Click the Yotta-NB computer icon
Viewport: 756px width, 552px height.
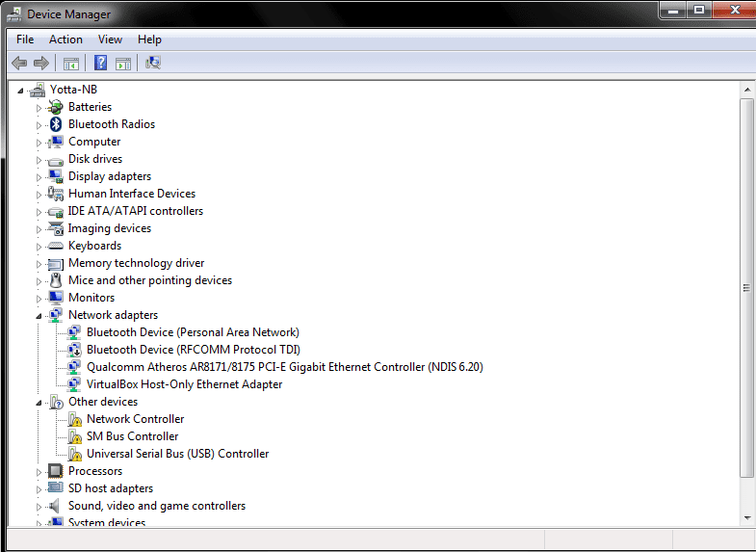click(38, 90)
